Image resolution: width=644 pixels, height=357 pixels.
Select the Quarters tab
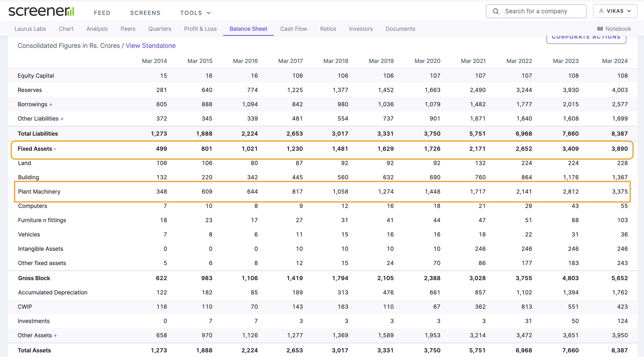(x=160, y=29)
